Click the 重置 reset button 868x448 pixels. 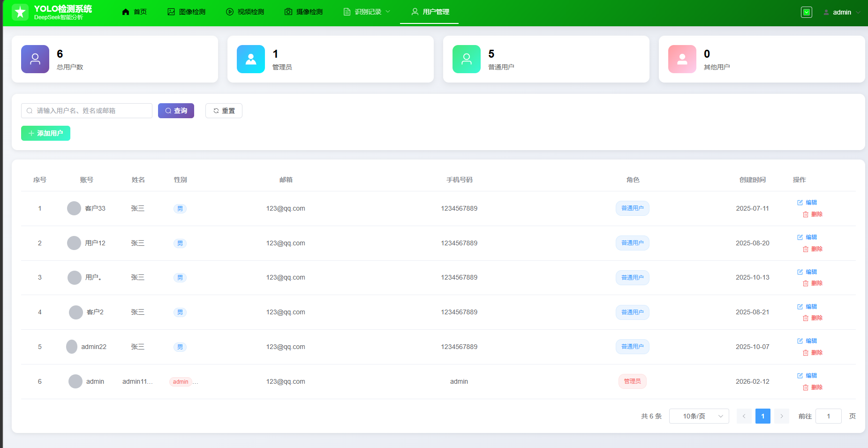pos(224,111)
